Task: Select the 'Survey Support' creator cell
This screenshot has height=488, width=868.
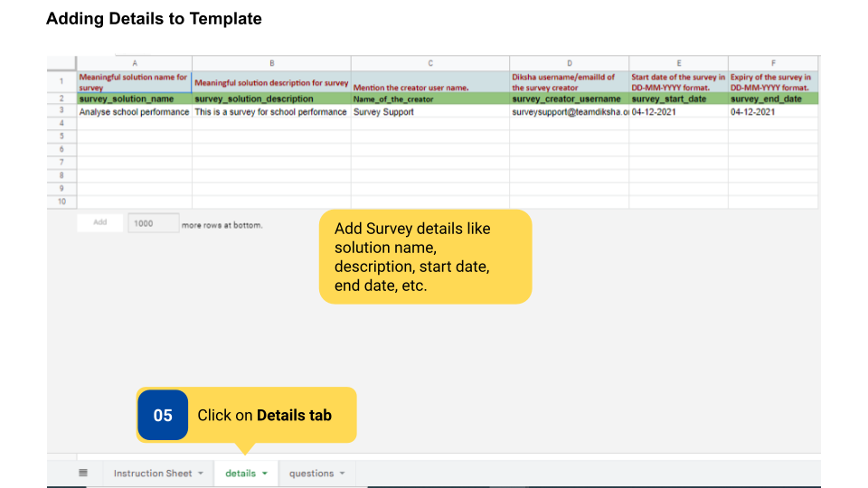Action: click(x=429, y=112)
